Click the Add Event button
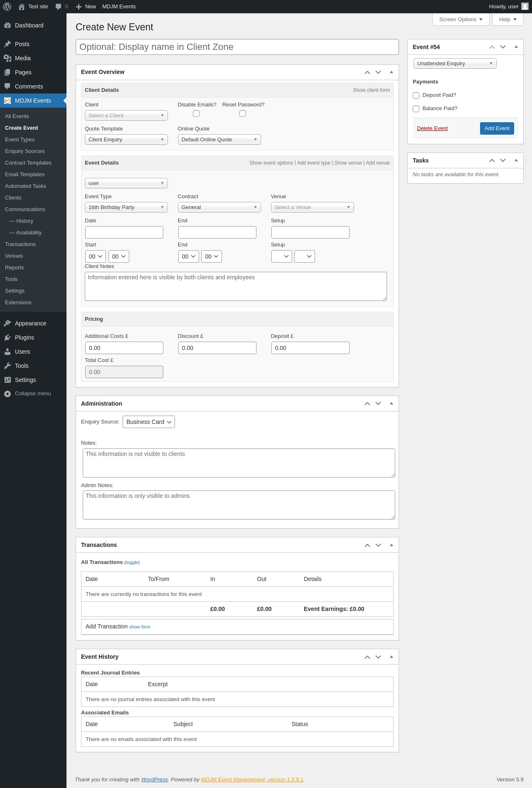 coord(497,128)
